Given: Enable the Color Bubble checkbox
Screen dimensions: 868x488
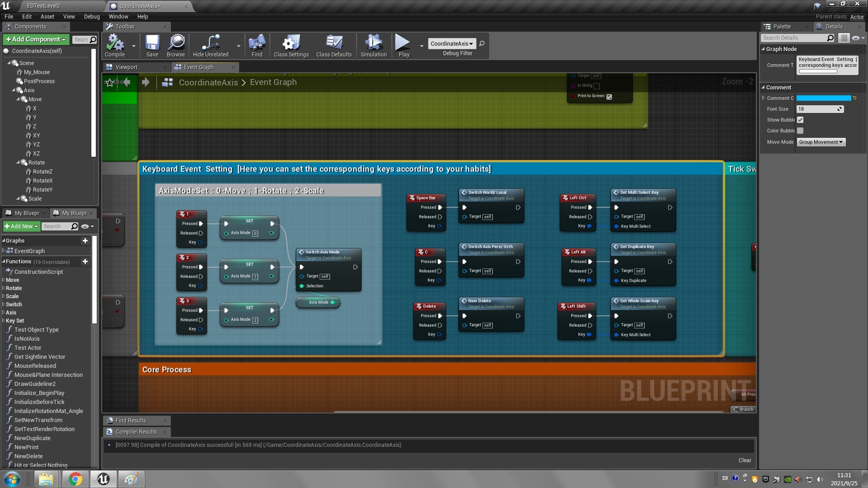Looking at the screenshot, I should [800, 131].
